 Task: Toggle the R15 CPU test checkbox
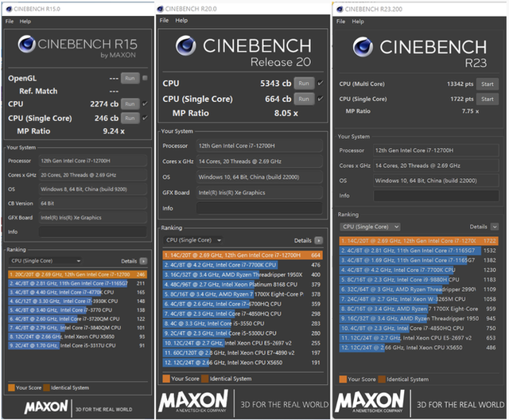[x=146, y=104]
